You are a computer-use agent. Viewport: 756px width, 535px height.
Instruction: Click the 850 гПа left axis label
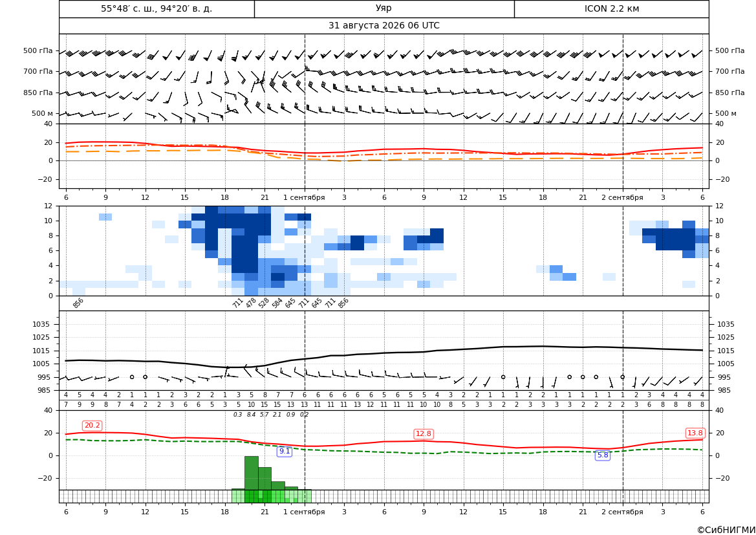(38, 93)
